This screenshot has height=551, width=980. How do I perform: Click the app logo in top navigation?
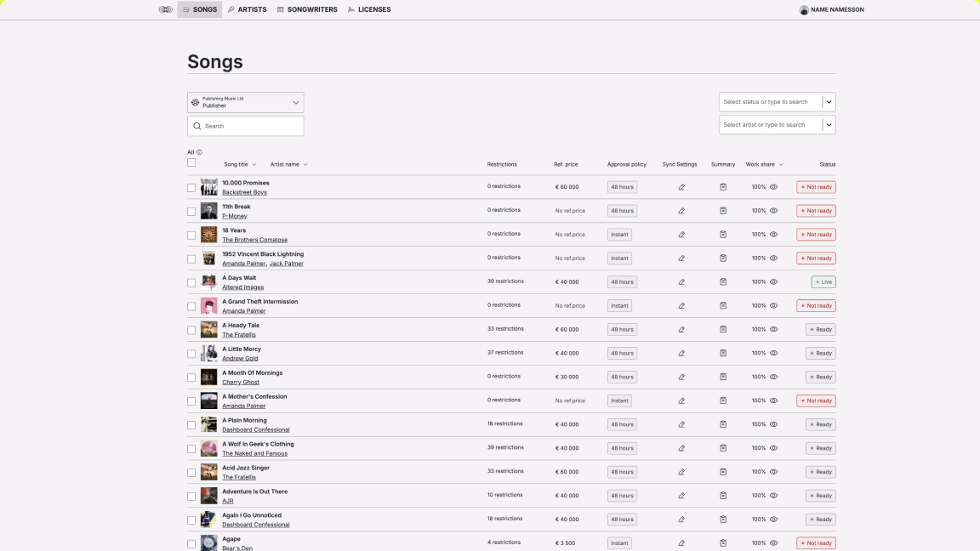(x=165, y=10)
